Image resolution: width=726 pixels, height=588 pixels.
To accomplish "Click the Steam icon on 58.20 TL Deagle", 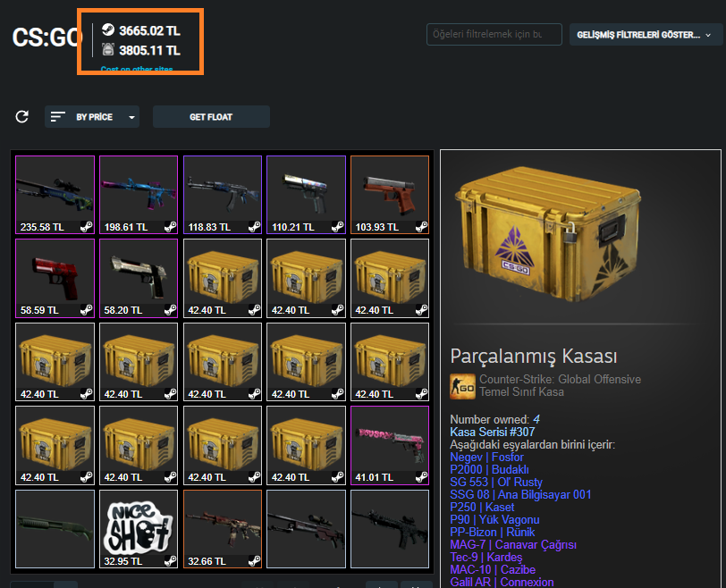I will 170,310.
